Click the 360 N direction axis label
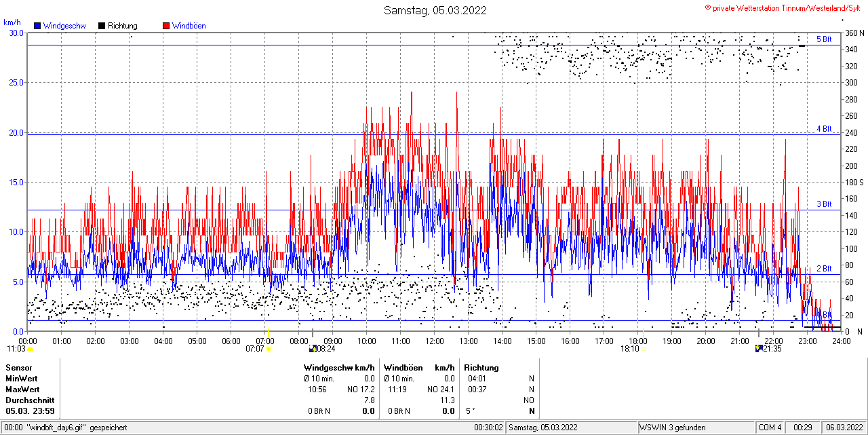This screenshot has width=868, height=435. click(x=854, y=33)
